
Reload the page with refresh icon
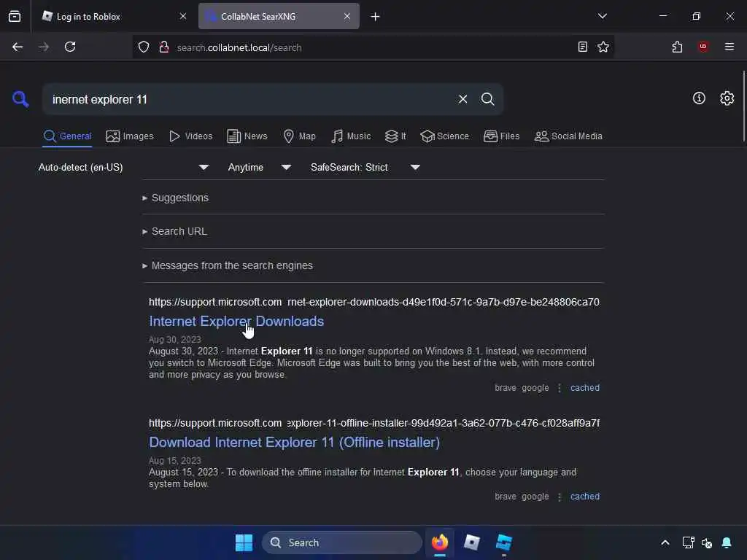pyautogui.click(x=70, y=47)
